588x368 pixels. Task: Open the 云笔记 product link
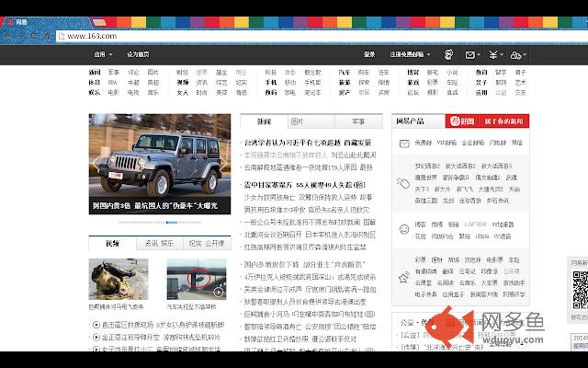[x=468, y=271]
